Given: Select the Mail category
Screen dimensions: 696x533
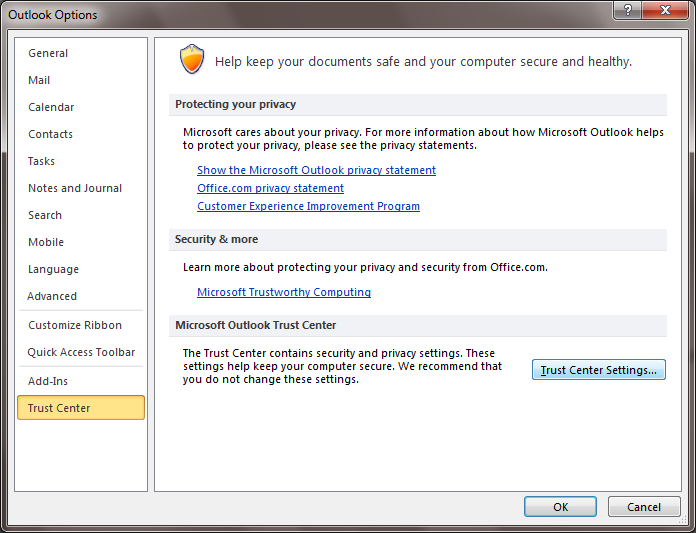Looking at the screenshot, I should 39,80.
